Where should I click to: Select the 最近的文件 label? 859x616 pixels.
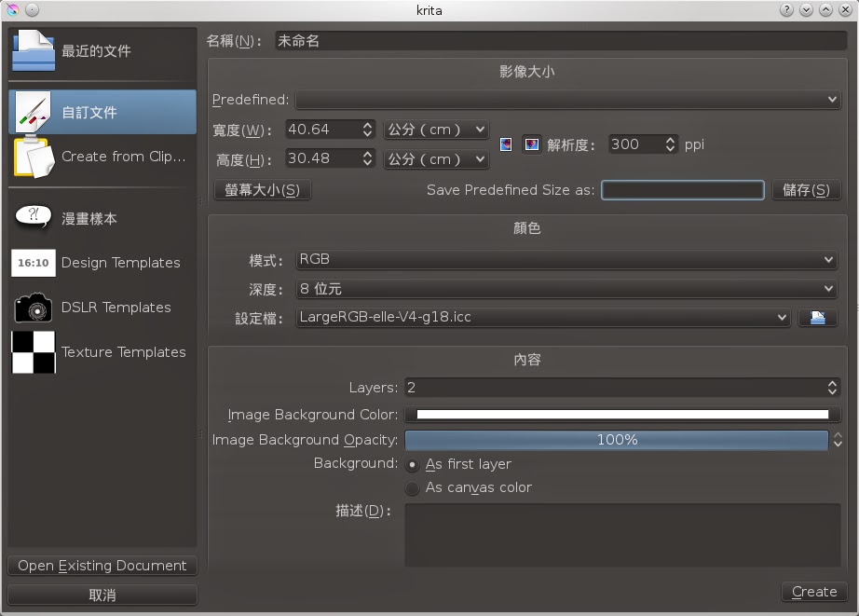click(96, 51)
